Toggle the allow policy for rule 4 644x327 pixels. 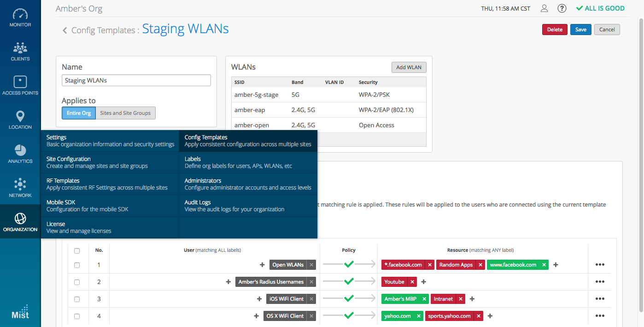tap(349, 315)
